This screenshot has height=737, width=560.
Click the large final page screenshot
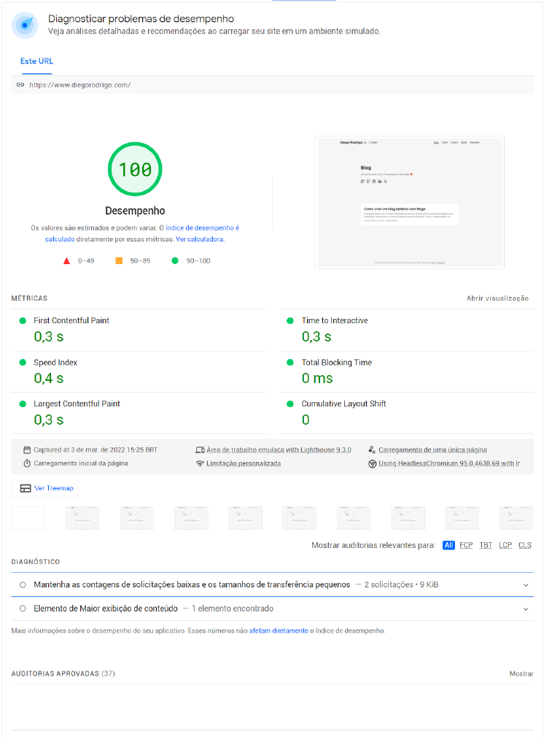410,203
